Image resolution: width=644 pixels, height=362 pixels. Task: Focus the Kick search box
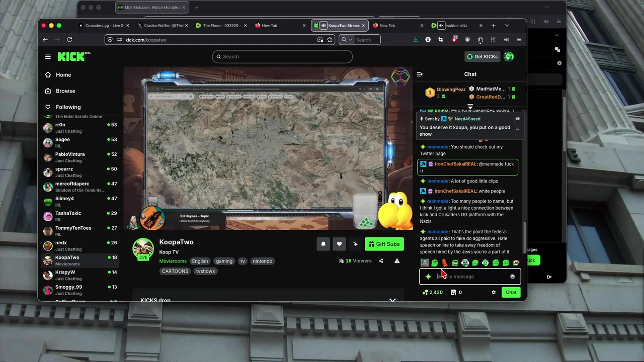[282, 57]
